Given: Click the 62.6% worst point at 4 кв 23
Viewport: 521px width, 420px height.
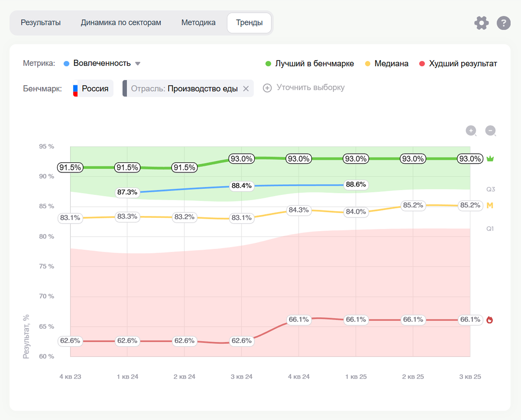Looking at the screenshot, I should tap(70, 341).
